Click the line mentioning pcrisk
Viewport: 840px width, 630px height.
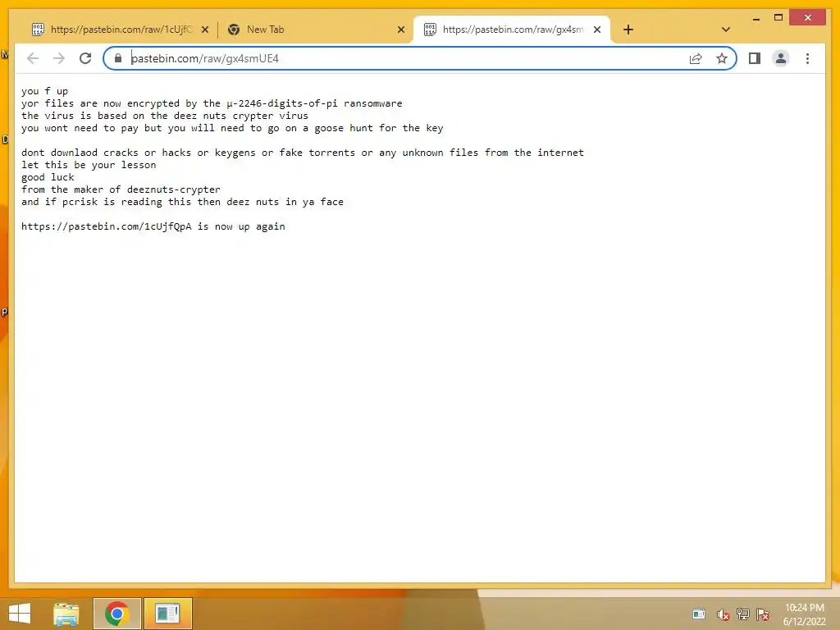[183, 202]
